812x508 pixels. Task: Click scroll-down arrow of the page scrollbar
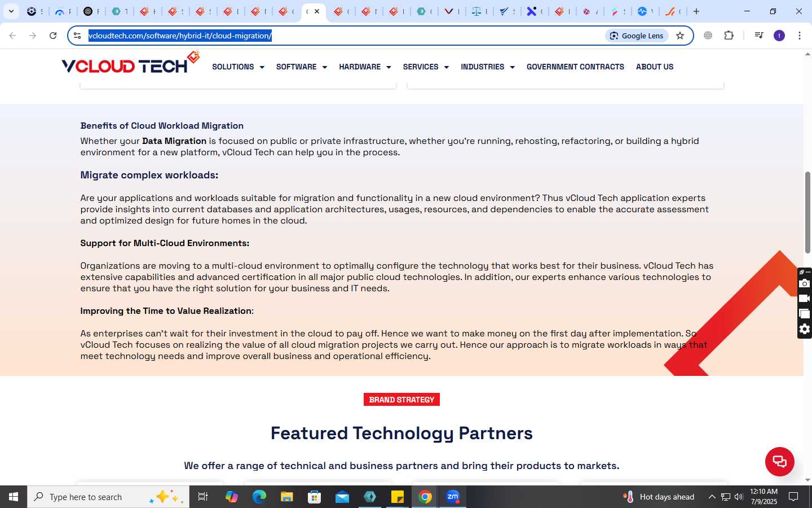pos(807,480)
